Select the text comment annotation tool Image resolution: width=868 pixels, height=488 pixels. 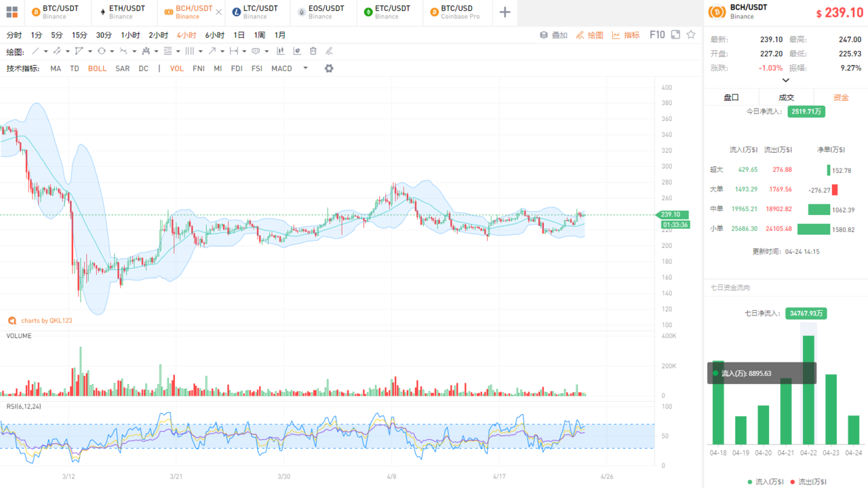pyautogui.click(x=256, y=51)
